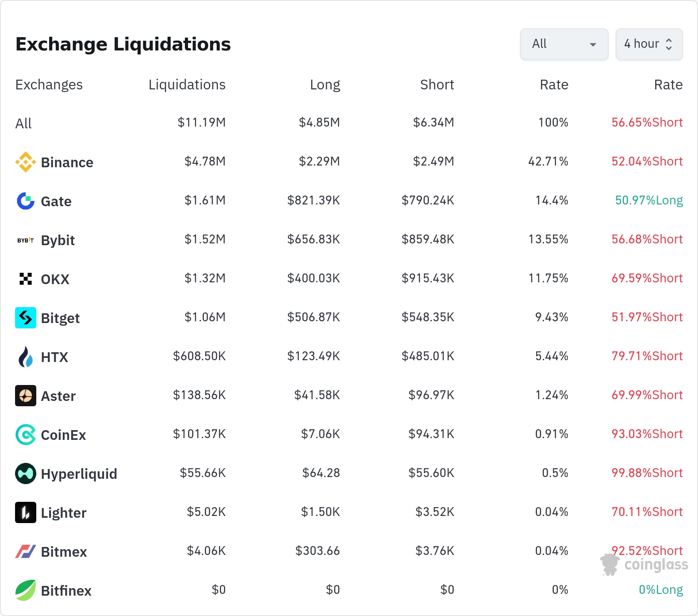Open the Bitmex exchange name link
This screenshot has width=698, height=616.
click(64, 552)
